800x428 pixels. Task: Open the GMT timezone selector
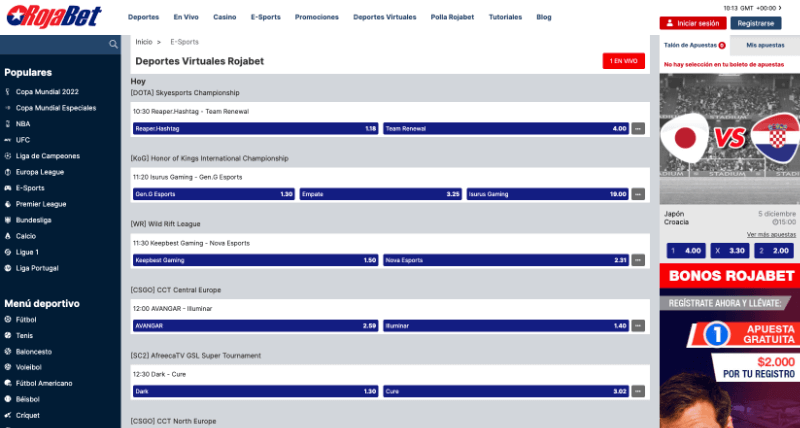(x=753, y=8)
